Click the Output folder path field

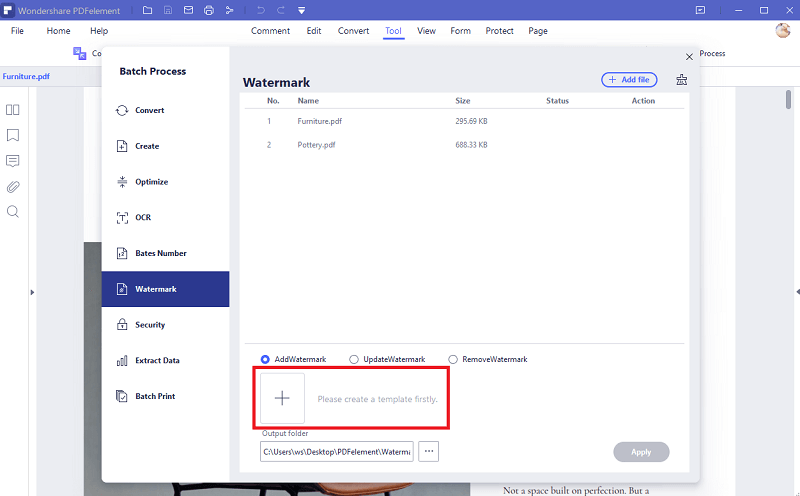click(337, 452)
